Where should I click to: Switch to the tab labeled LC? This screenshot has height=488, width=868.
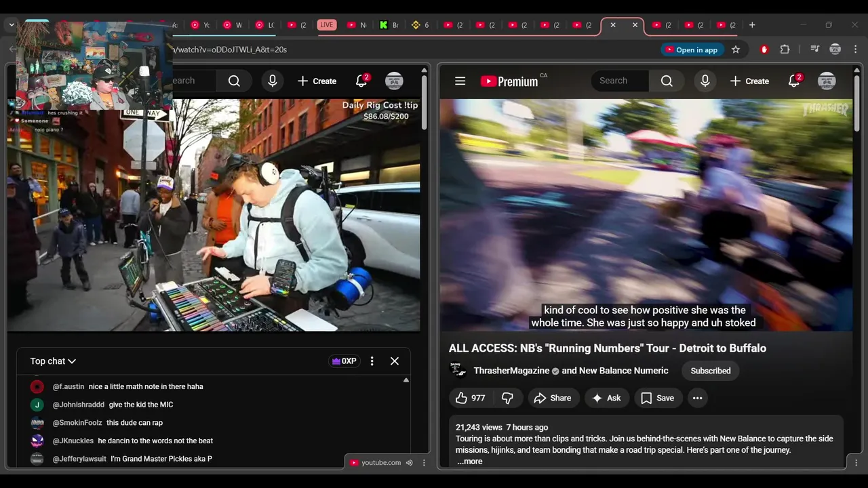(264, 25)
